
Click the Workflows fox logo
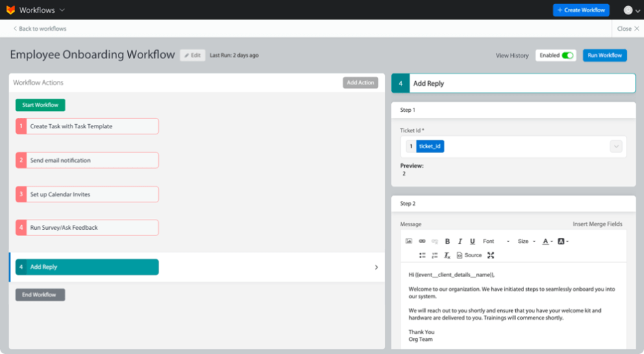coord(11,10)
